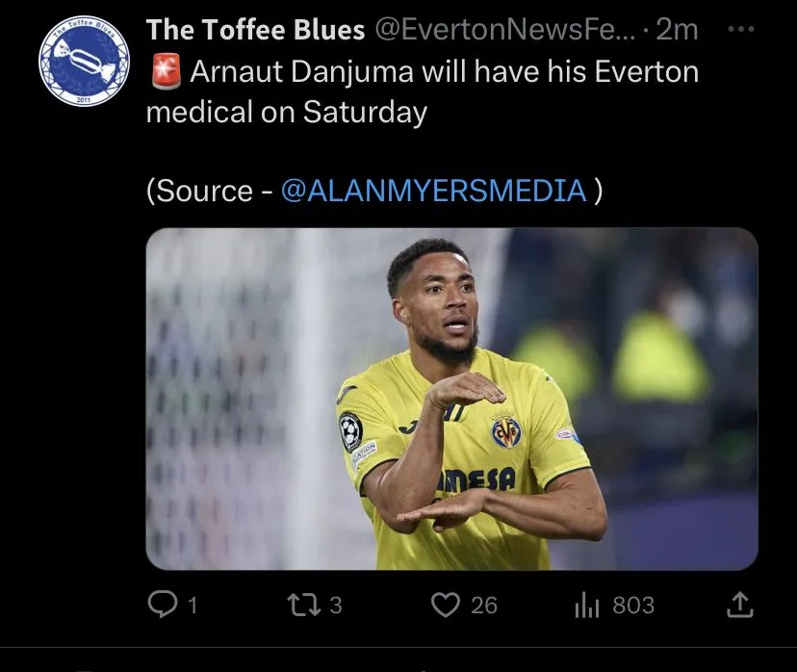Screen dimensions: 797x672
Task: Open the @ALANMYERSMEDIA mention link
Action: point(433,190)
